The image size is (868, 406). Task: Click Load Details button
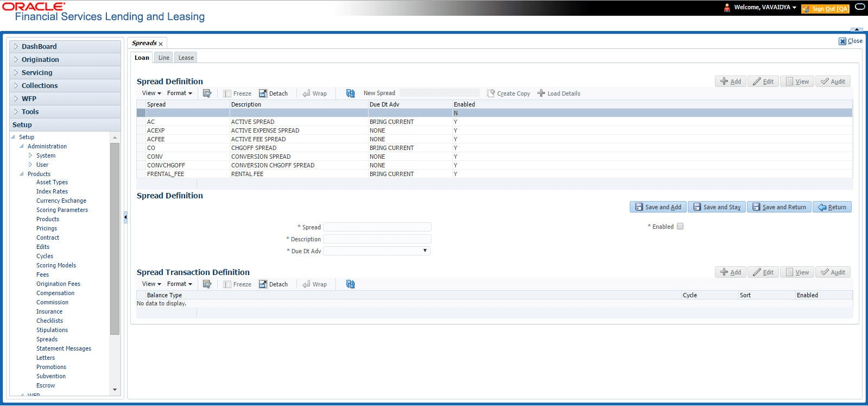click(559, 93)
